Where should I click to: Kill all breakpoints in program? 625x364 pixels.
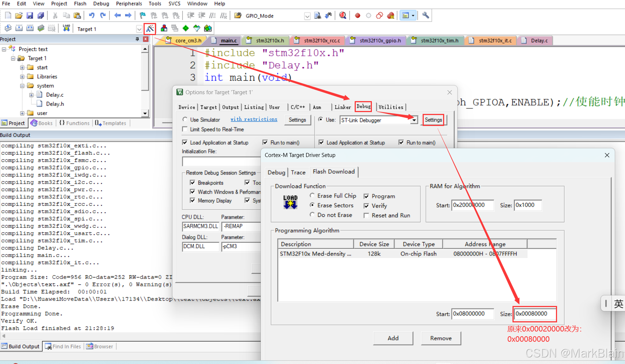coord(391,15)
